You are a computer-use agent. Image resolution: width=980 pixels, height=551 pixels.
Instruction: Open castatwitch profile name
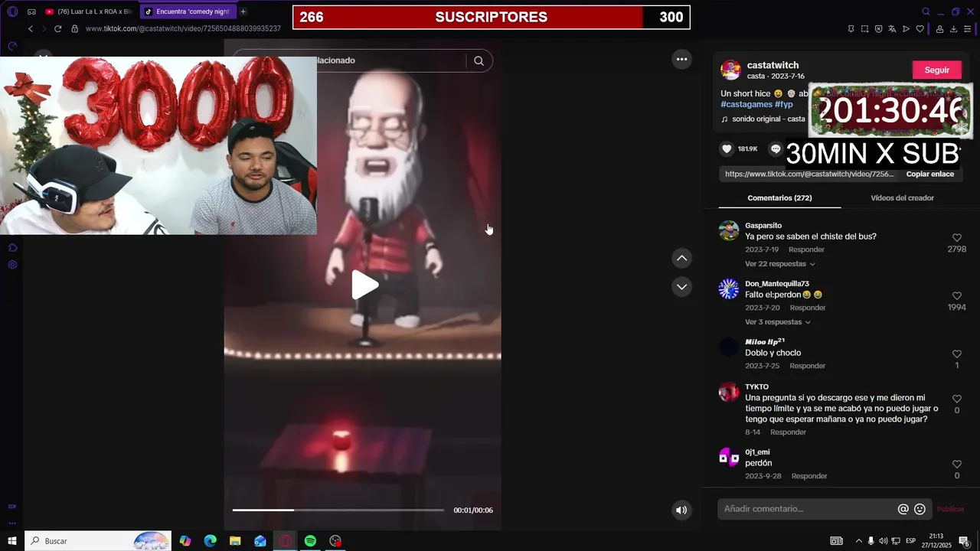click(x=773, y=65)
